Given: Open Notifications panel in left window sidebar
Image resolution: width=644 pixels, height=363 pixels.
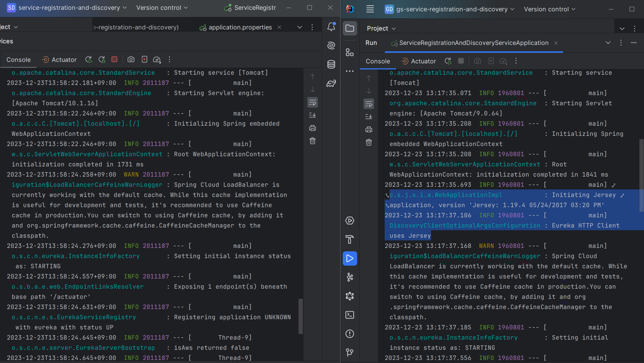Looking at the screenshot, I should [x=331, y=27].
